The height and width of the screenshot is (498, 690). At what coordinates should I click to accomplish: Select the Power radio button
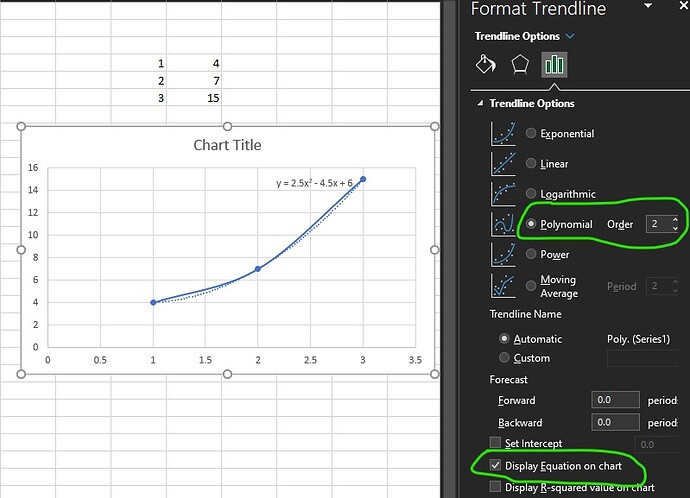point(531,254)
